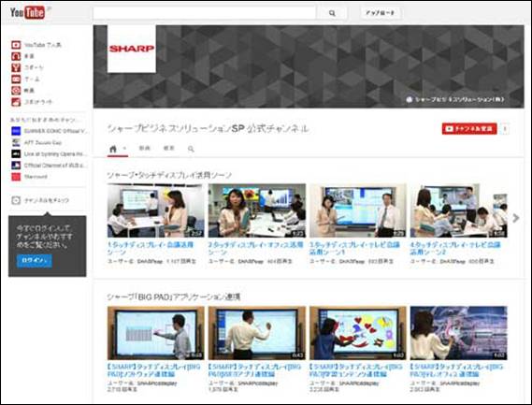Open title link under second BIG PAD video

(x=254, y=370)
